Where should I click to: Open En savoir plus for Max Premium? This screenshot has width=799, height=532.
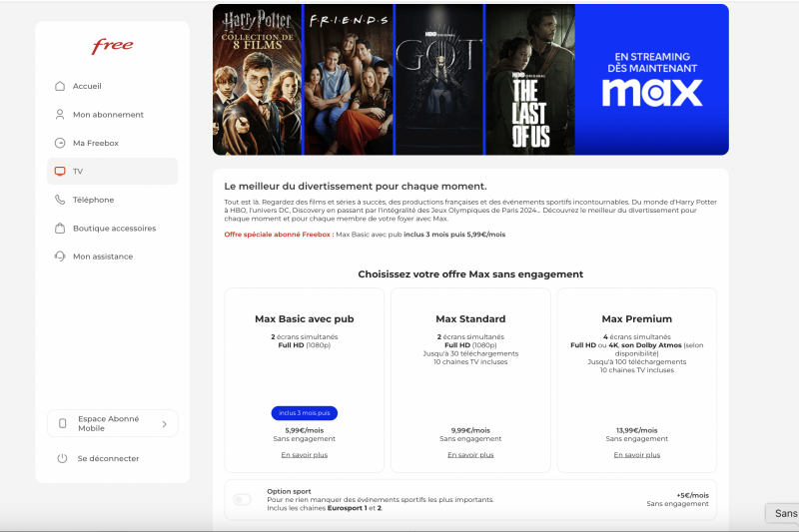(637, 454)
